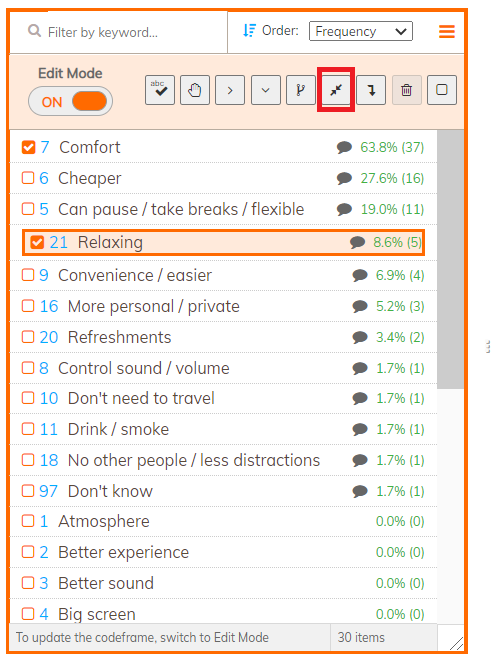Click the abc spell-check icon button
This screenshot has height=669, width=497.
tap(160, 90)
